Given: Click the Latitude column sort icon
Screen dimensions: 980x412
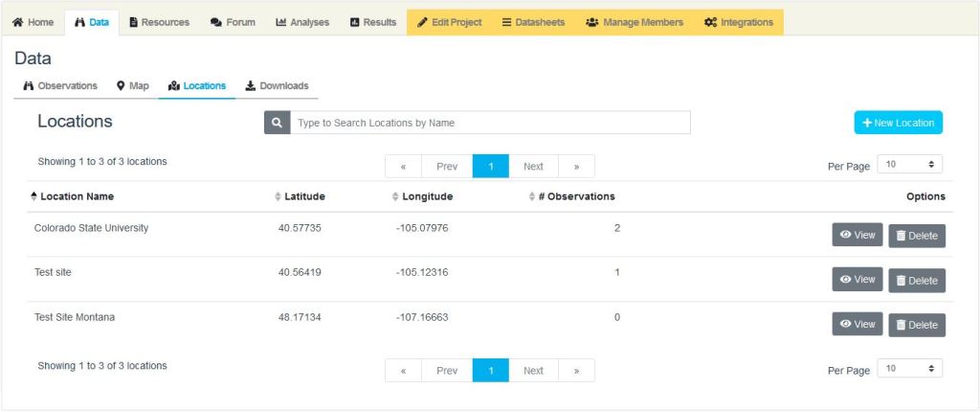Looking at the screenshot, I should pyautogui.click(x=278, y=196).
